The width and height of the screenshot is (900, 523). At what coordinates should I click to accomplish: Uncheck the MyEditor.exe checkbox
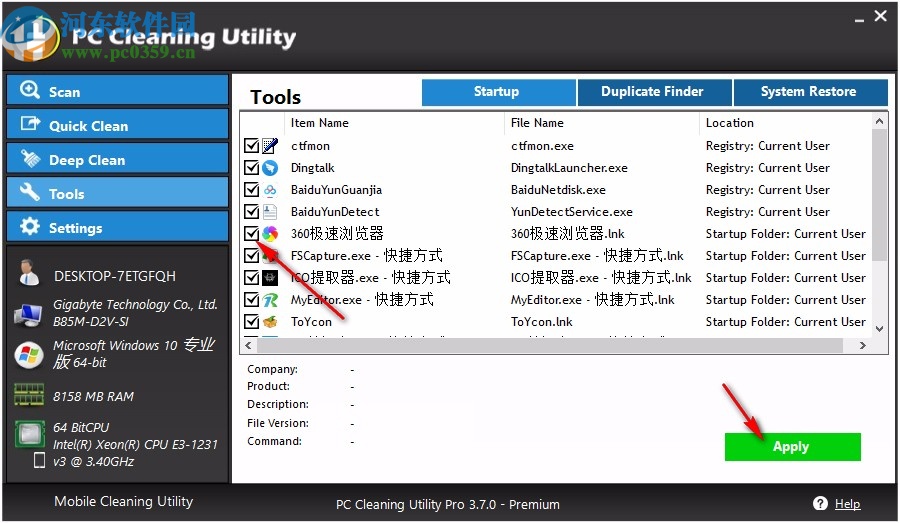pos(251,300)
